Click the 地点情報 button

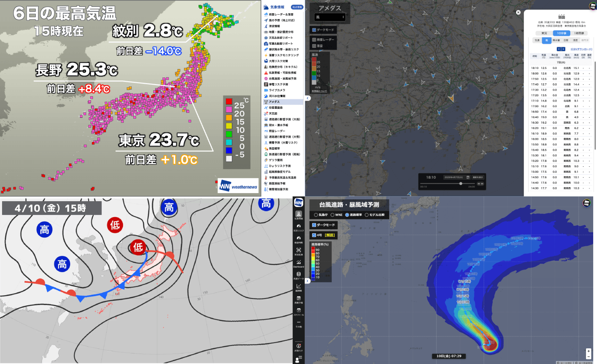click(x=297, y=7)
